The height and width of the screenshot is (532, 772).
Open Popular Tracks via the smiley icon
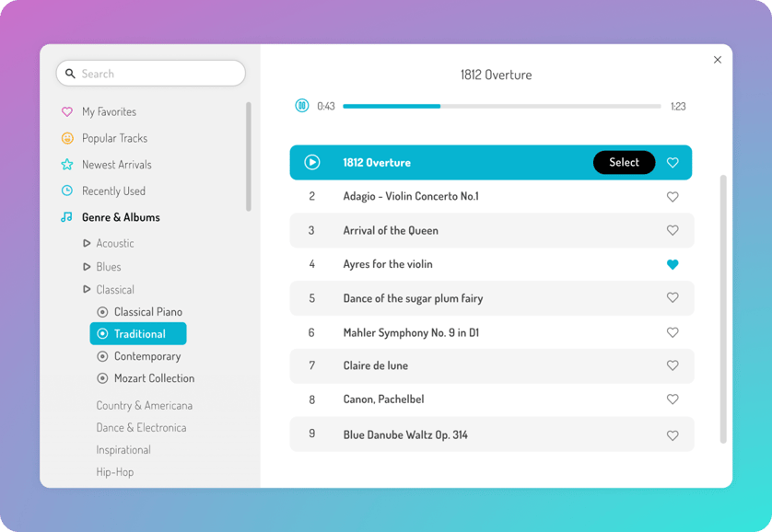point(65,138)
